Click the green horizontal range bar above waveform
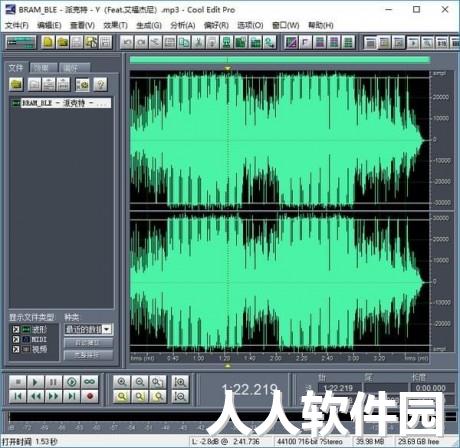Viewport: 460px width, 448px height. pos(280,60)
